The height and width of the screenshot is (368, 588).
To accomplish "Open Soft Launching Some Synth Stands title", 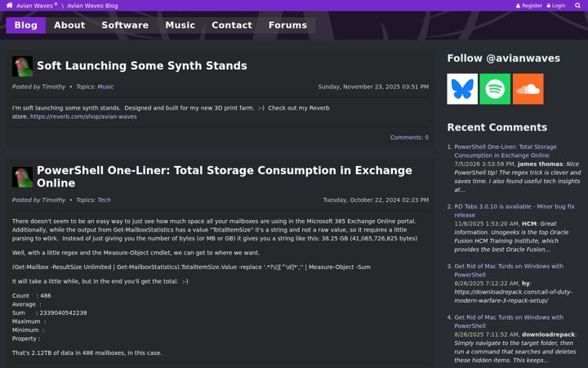I will pyautogui.click(x=142, y=65).
